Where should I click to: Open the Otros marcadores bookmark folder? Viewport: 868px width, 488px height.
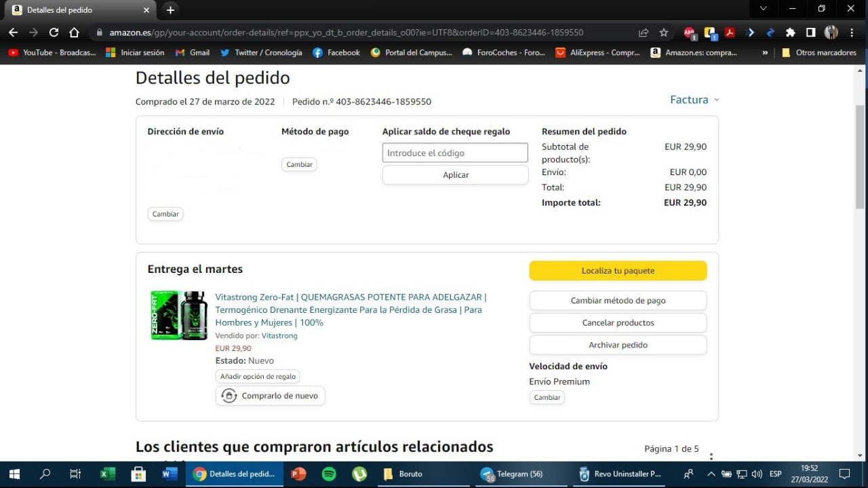pyautogui.click(x=818, y=52)
